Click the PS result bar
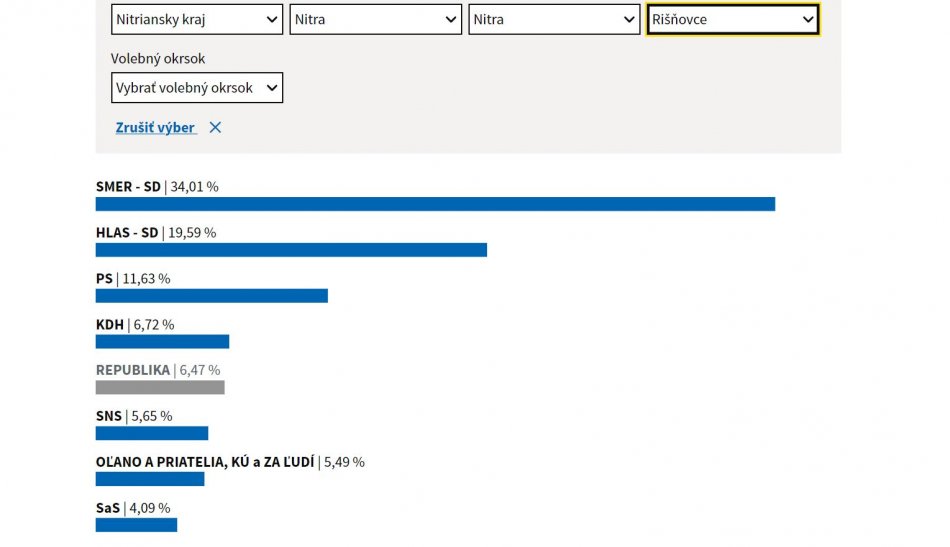Viewport: 950px width, 547px height. pyautogui.click(x=211, y=296)
